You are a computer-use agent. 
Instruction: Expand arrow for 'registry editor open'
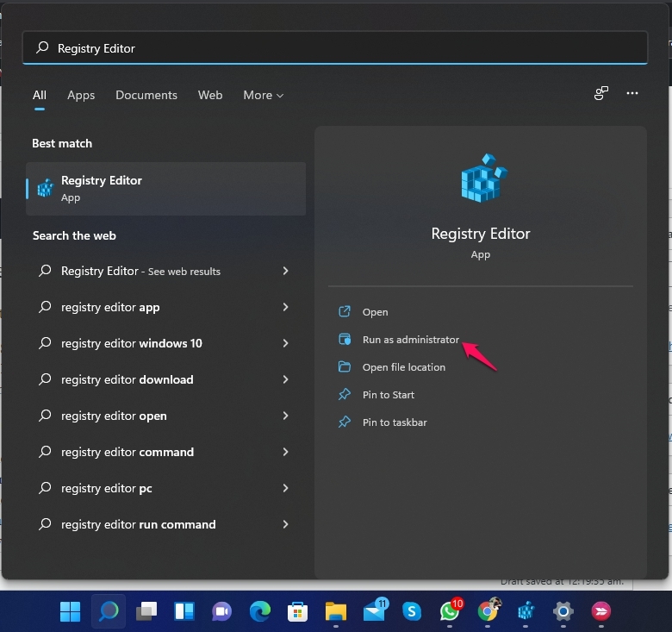[285, 416]
